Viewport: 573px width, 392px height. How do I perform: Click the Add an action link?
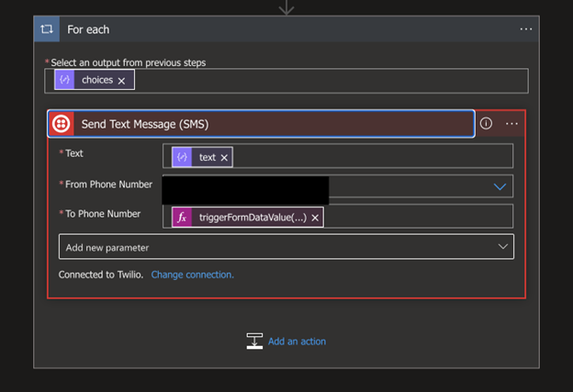(297, 342)
